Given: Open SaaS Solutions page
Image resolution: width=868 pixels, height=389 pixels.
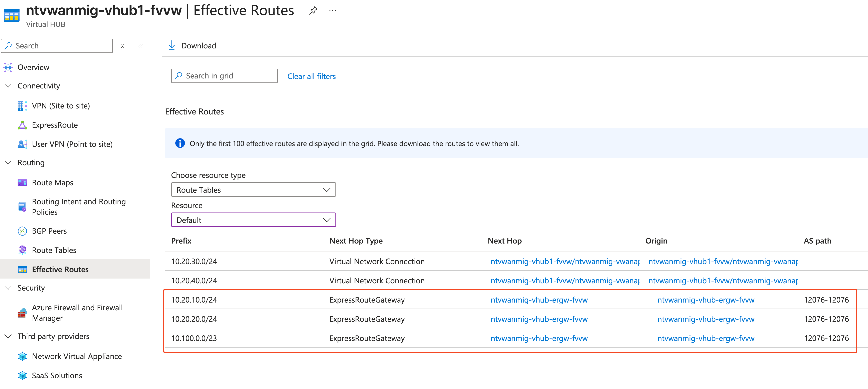Looking at the screenshot, I should [x=57, y=376].
